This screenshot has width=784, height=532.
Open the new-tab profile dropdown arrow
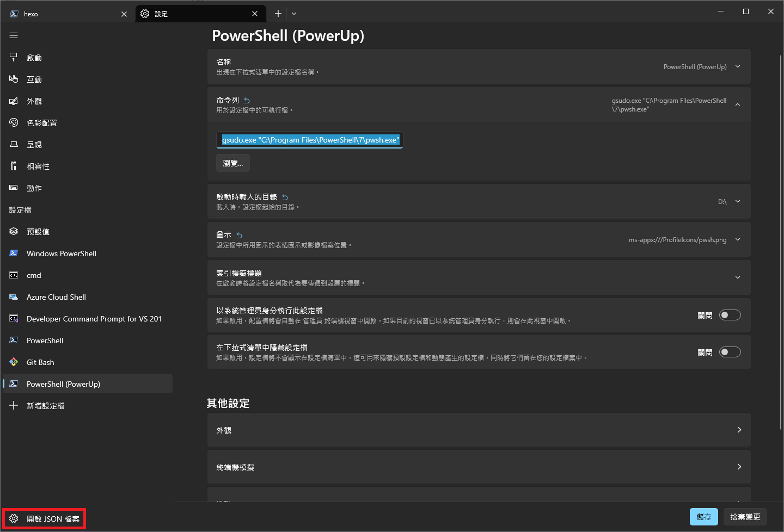pyautogui.click(x=294, y=14)
